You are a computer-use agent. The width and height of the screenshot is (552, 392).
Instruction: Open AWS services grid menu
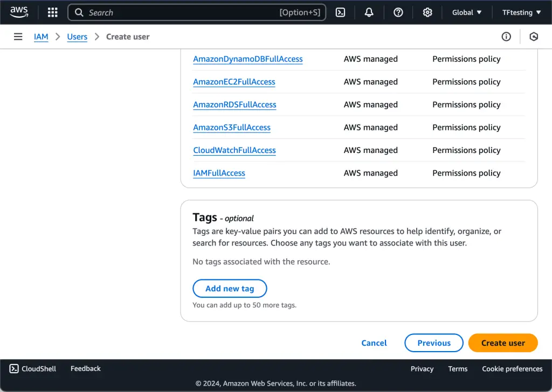pos(52,12)
